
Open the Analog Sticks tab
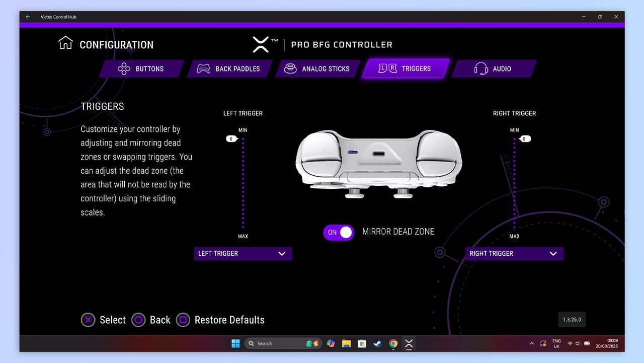pyautogui.click(x=318, y=69)
